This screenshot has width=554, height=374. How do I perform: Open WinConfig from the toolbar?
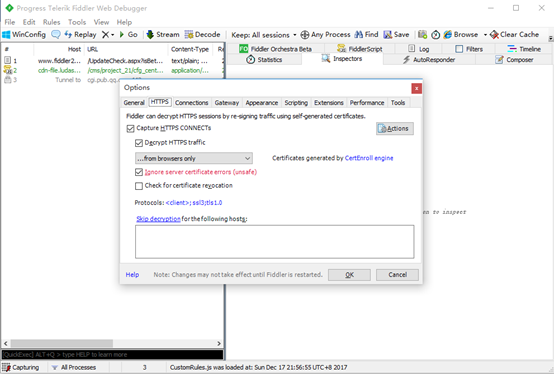(24, 35)
